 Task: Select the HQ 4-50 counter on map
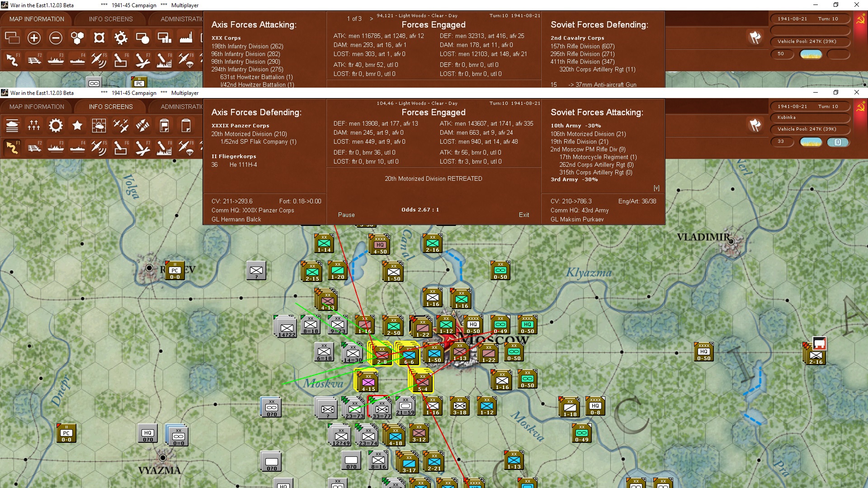[380, 244]
